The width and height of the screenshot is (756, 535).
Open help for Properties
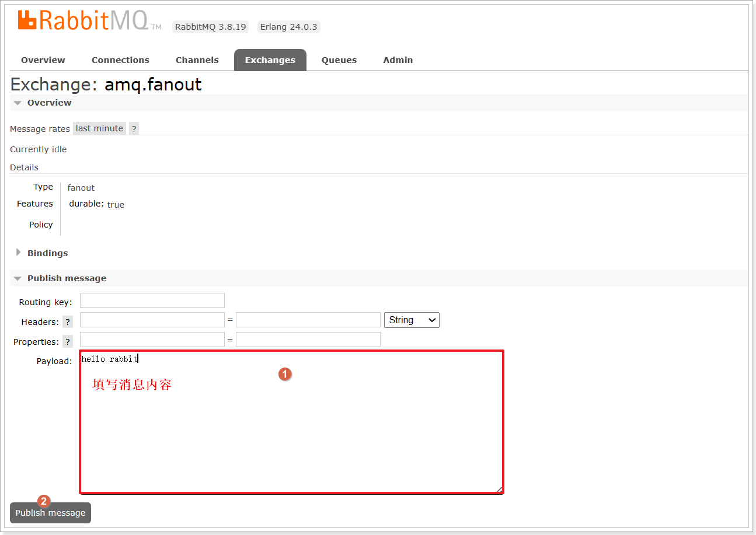click(68, 342)
